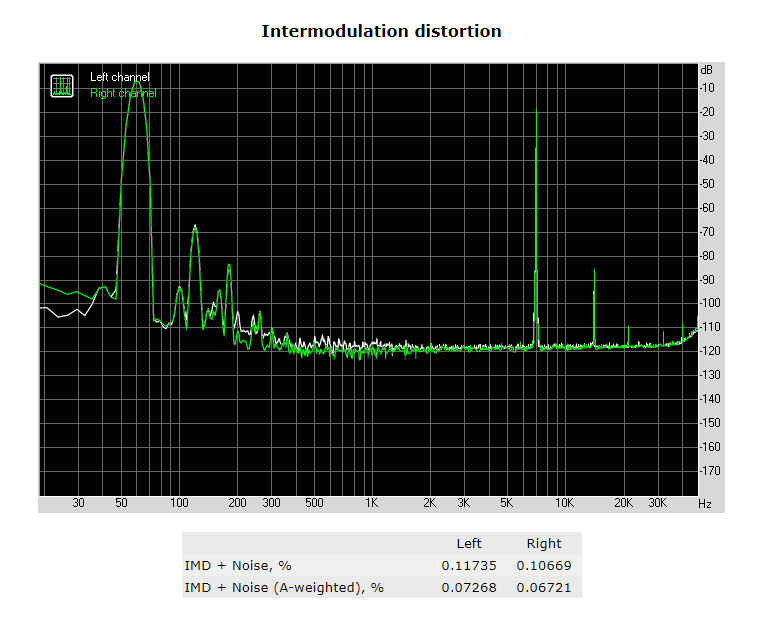The height and width of the screenshot is (641, 773).
Task: Click the -110 dB axis label
Action: coord(710,327)
